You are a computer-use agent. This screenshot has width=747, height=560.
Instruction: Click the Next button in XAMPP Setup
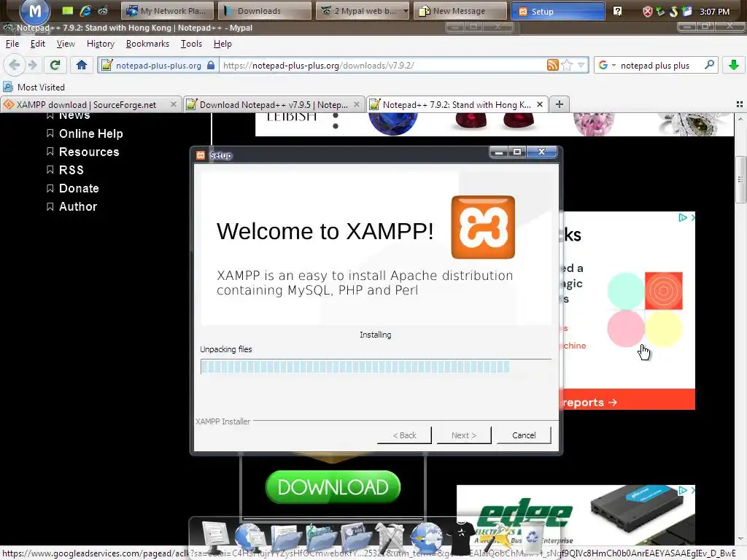(x=463, y=435)
